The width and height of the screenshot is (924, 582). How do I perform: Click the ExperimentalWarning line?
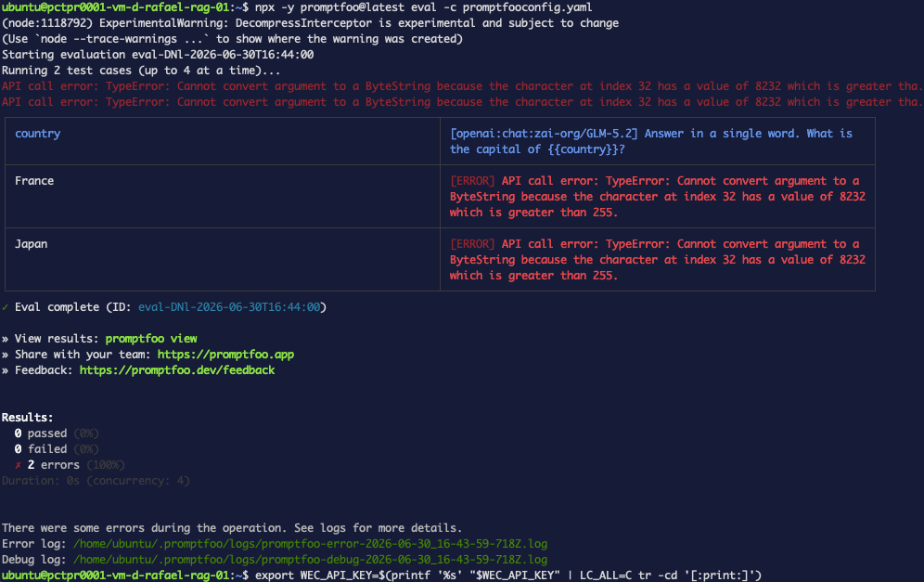pos(310,23)
